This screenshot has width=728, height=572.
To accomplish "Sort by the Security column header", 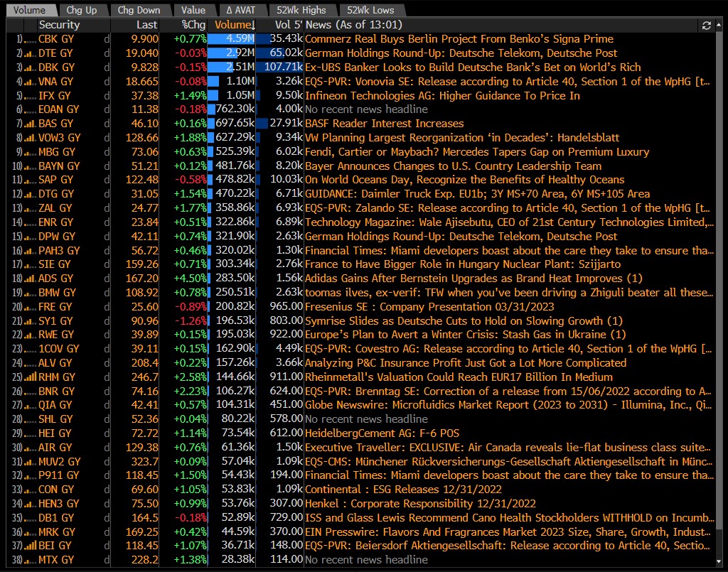I will click(x=60, y=25).
